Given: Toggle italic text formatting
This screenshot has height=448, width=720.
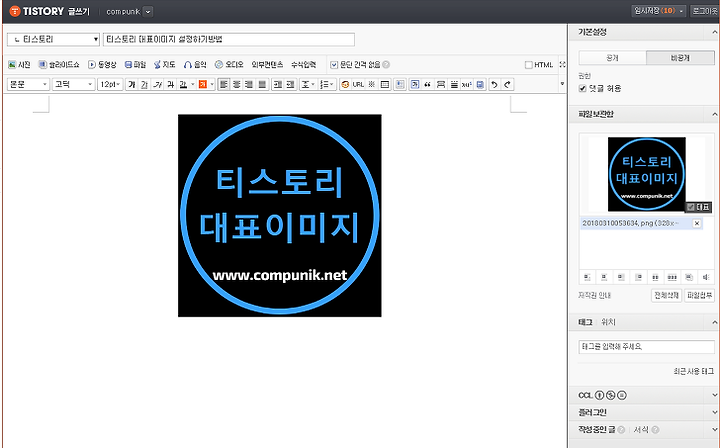Looking at the screenshot, I should point(158,84).
